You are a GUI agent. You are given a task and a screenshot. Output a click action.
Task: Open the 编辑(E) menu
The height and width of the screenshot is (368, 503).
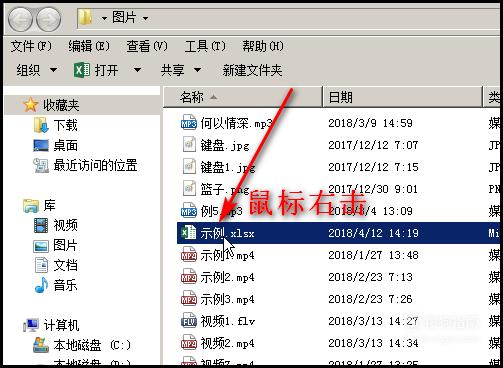(89, 46)
